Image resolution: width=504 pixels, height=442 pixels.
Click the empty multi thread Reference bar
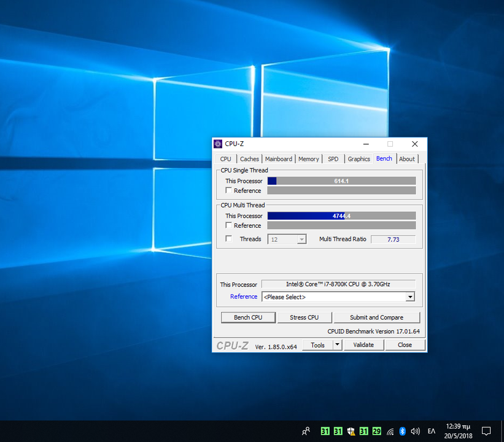(342, 225)
